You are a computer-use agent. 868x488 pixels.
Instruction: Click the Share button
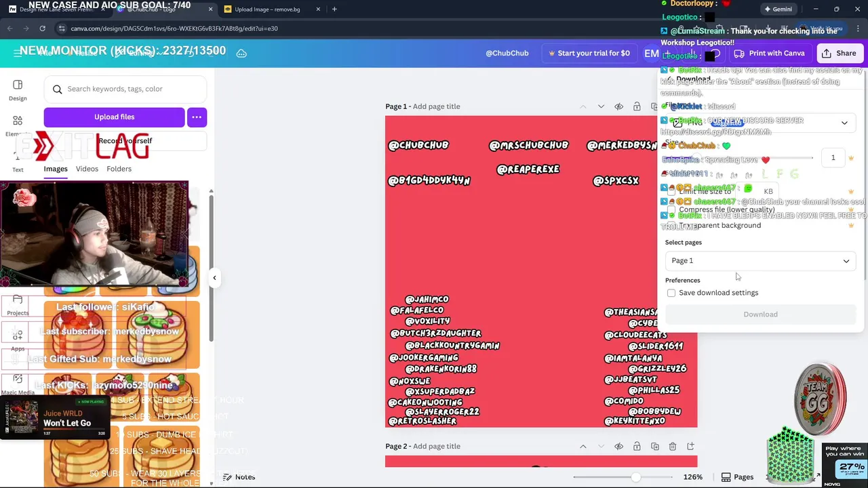coord(840,53)
